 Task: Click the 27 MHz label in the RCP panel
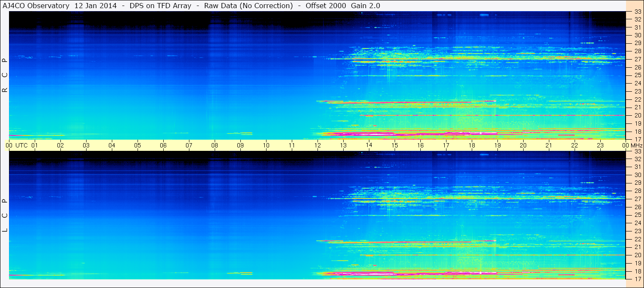(638, 59)
